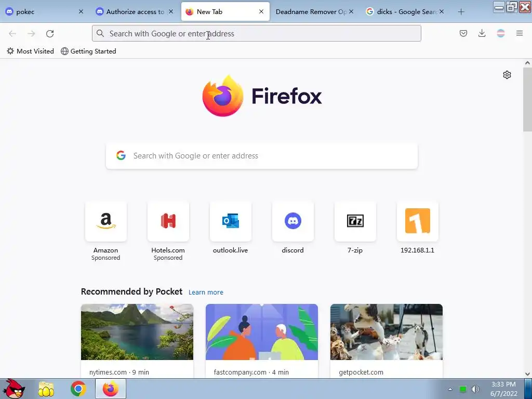Show hidden system tray icons
The width and height of the screenshot is (532, 399).
[450, 389]
